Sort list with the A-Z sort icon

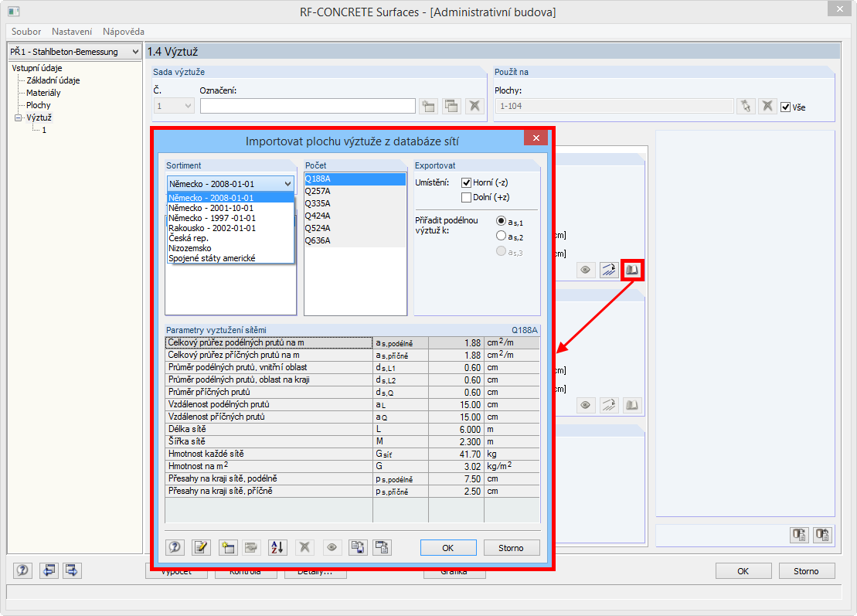(x=277, y=547)
